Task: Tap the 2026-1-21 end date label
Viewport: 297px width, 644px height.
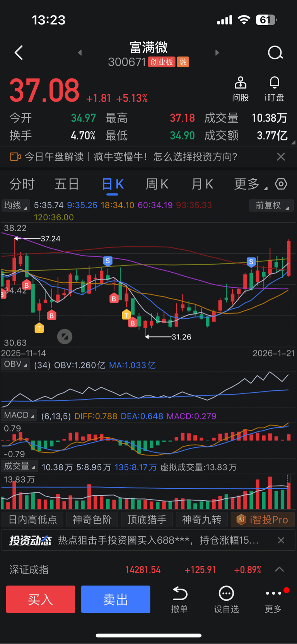Action: tap(273, 353)
